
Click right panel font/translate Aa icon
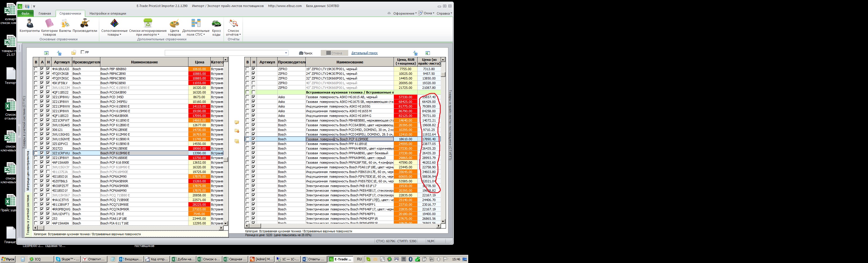[x=415, y=53]
